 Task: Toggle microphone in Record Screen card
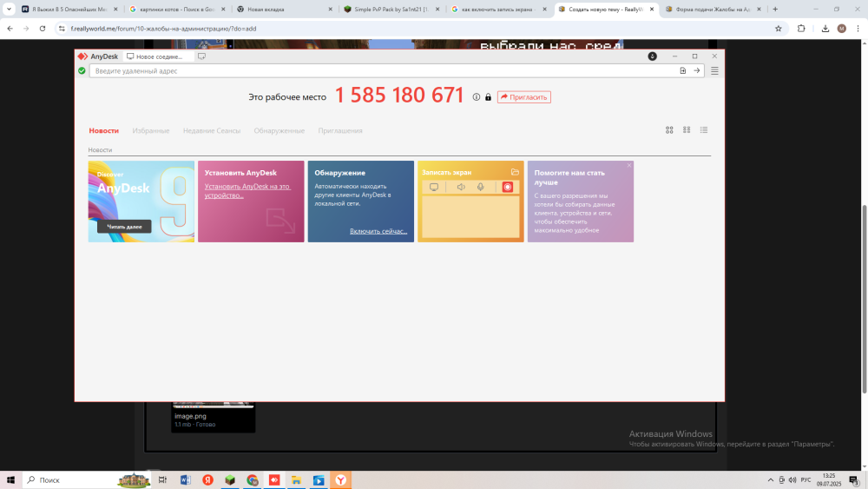pos(481,188)
